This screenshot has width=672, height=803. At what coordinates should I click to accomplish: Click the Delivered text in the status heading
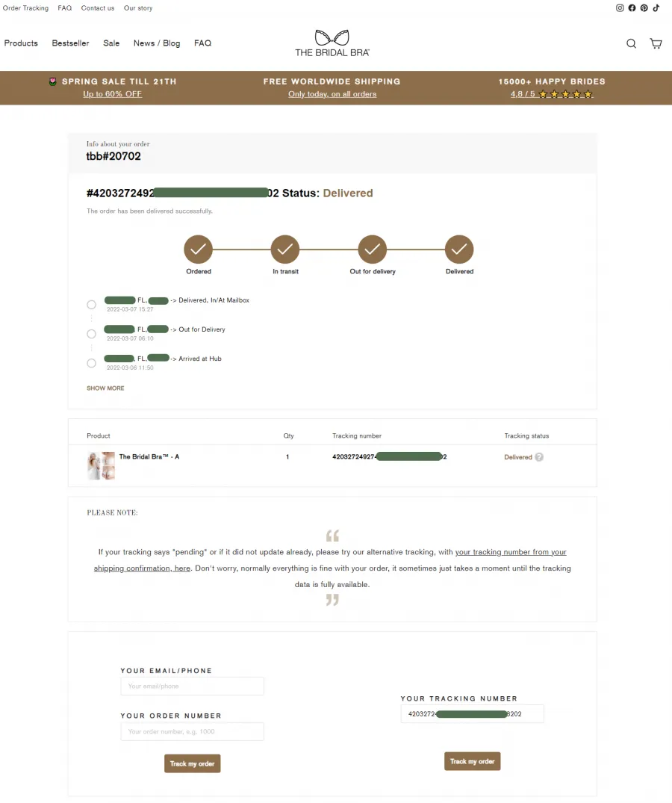(348, 193)
